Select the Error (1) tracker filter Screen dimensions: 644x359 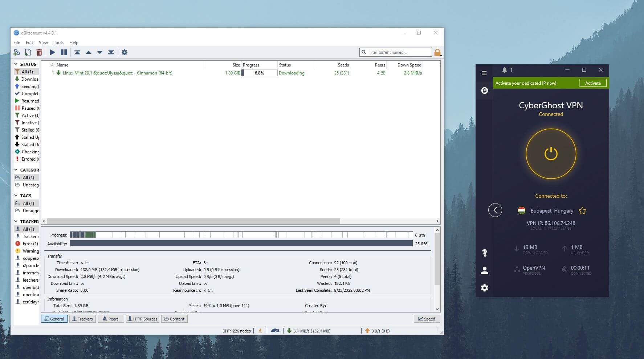click(27, 244)
